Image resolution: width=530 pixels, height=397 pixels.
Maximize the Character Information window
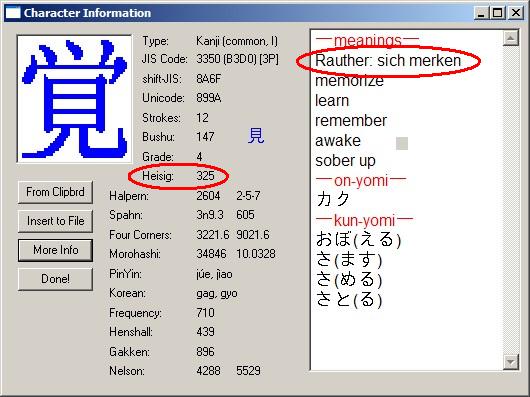click(x=498, y=13)
